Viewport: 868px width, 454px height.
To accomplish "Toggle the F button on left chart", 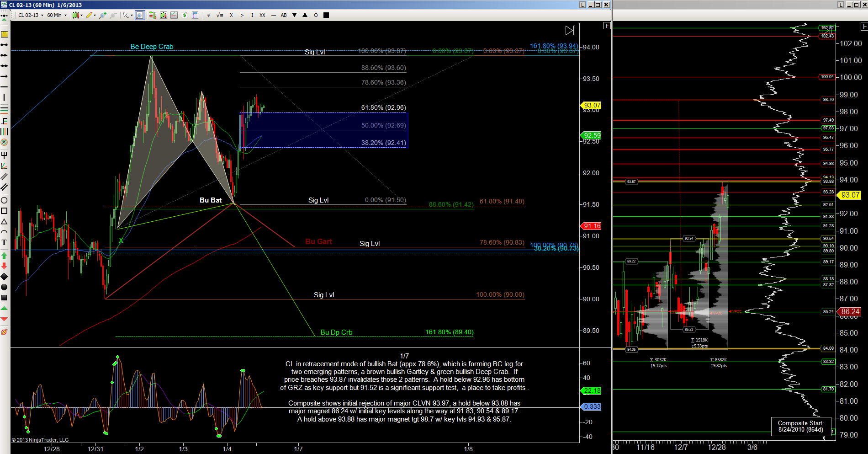I will pyautogui.click(x=607, y=26).
